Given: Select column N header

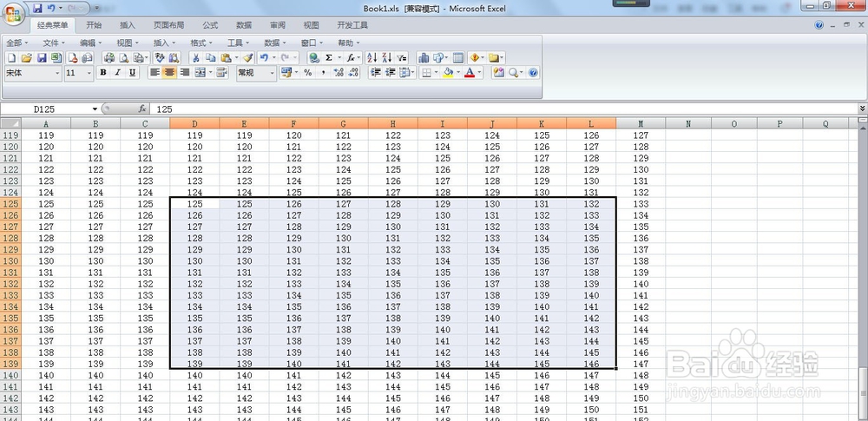Looking at the screenshot, I should tap(688, 123).
